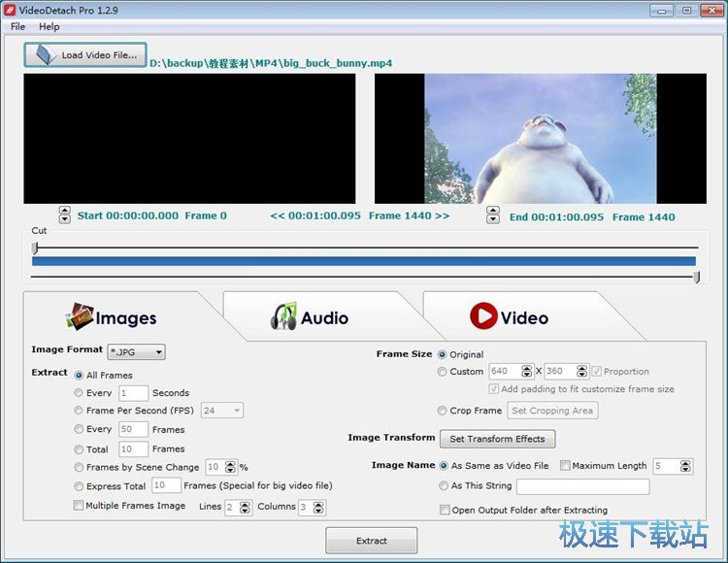Switch to the Images tab

click(x=112, y=317)
